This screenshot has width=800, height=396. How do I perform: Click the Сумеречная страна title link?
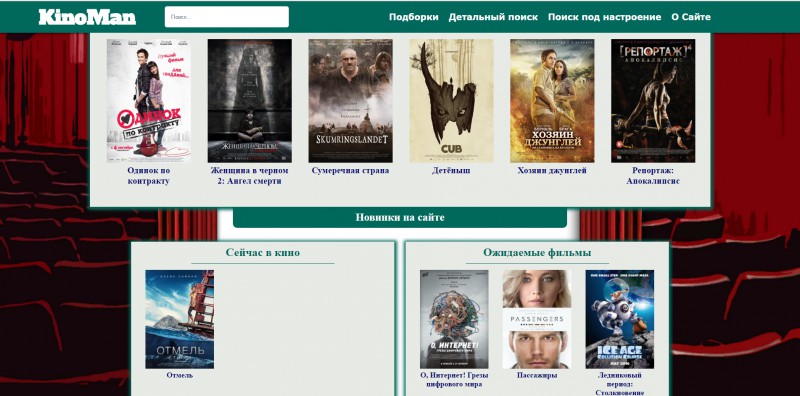(x=351, y=170)
